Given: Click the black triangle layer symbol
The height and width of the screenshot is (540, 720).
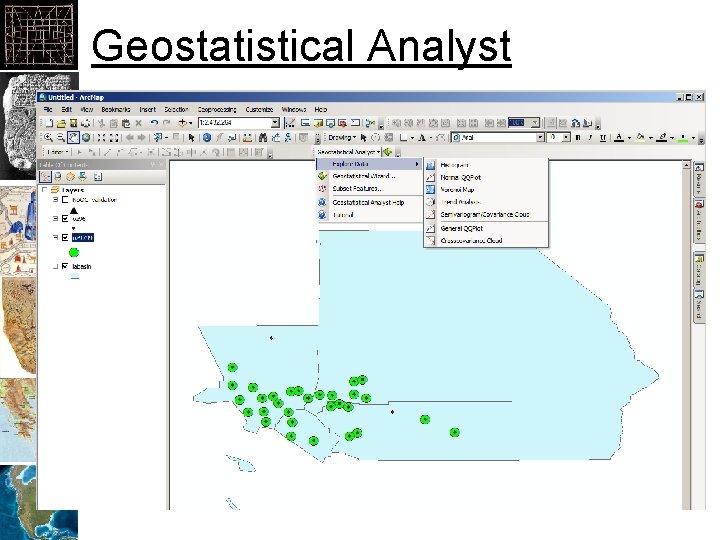Looking at the screenshot, I should [x=73, y=211].
